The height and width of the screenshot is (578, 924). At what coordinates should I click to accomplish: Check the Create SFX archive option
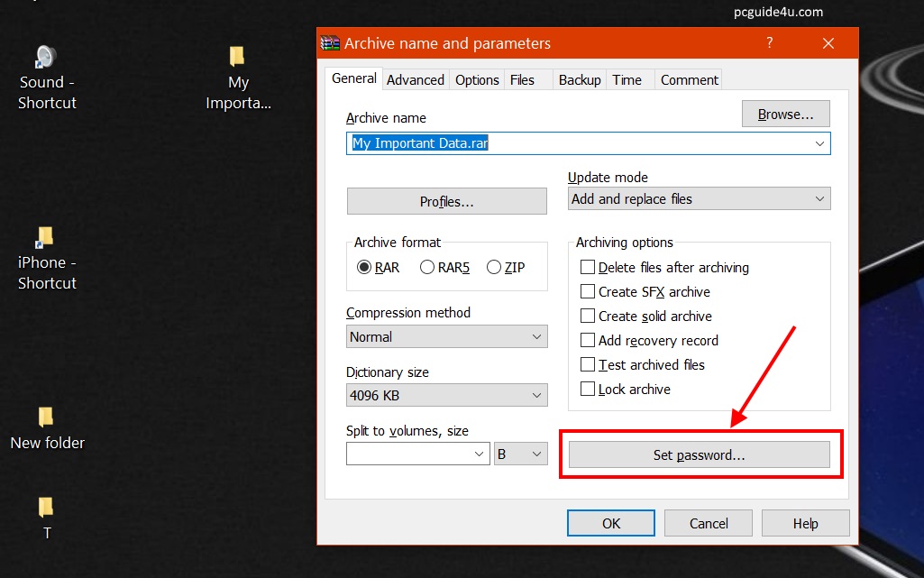(588, 292)
